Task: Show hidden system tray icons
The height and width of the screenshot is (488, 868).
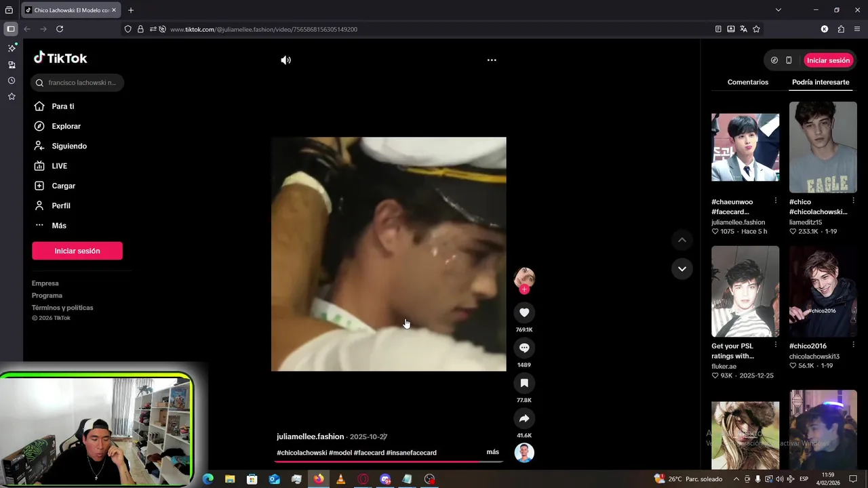Action: click(736, 479)
